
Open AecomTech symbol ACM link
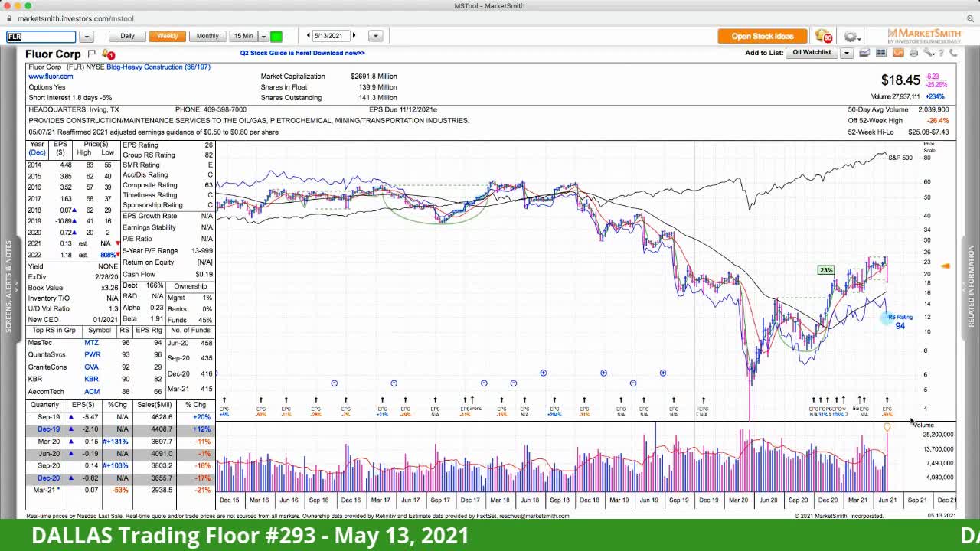coord(92,392)
